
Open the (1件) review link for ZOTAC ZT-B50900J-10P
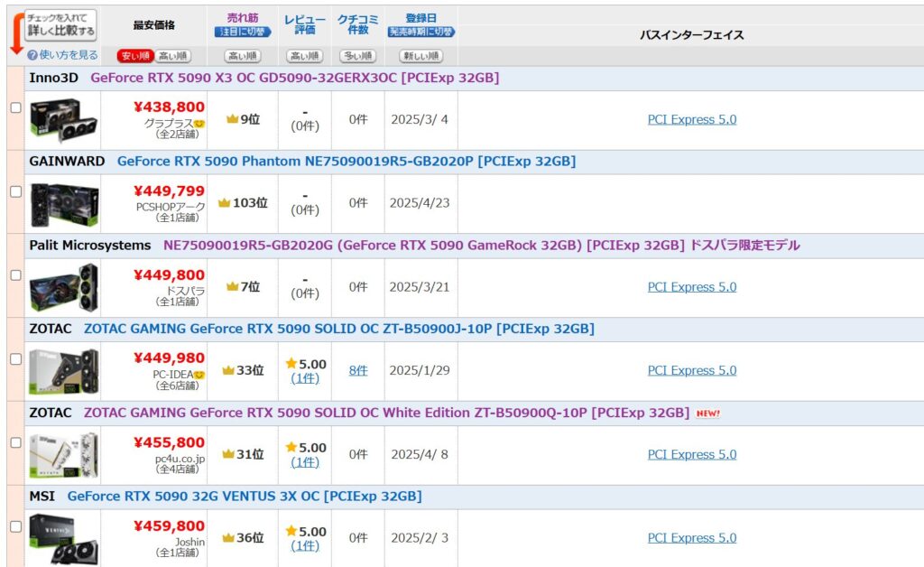305,378
